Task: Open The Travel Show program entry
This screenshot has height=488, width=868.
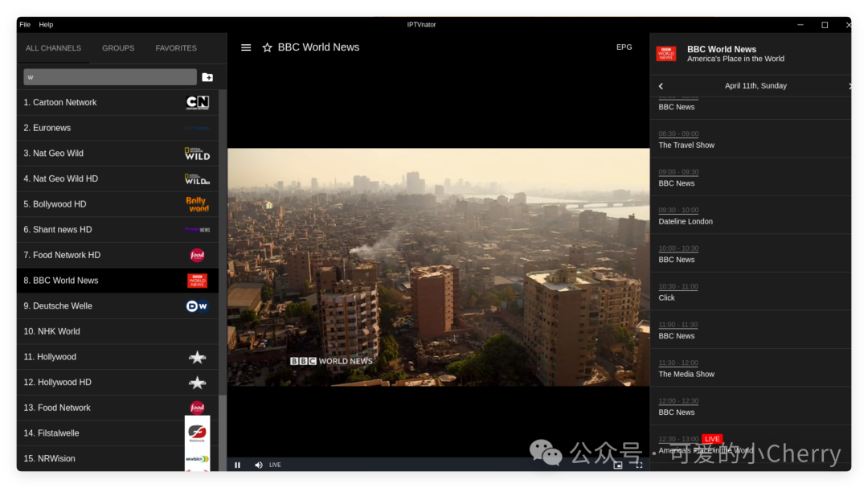Action: point(750,140)
